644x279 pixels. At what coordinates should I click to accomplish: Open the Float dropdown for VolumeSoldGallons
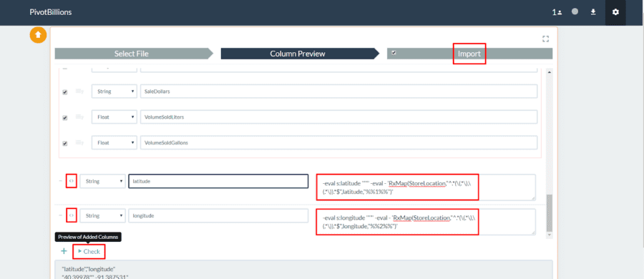click(x=114, y=142)
